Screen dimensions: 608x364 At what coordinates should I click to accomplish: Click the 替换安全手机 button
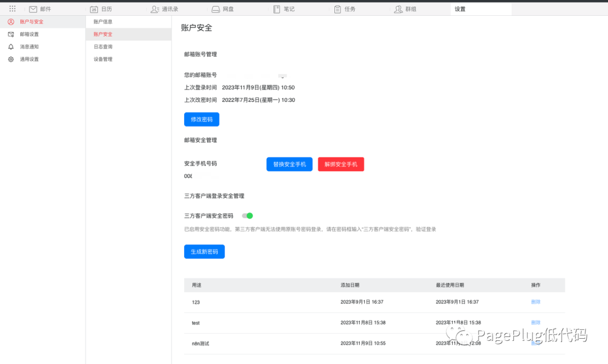click(289, 164)
